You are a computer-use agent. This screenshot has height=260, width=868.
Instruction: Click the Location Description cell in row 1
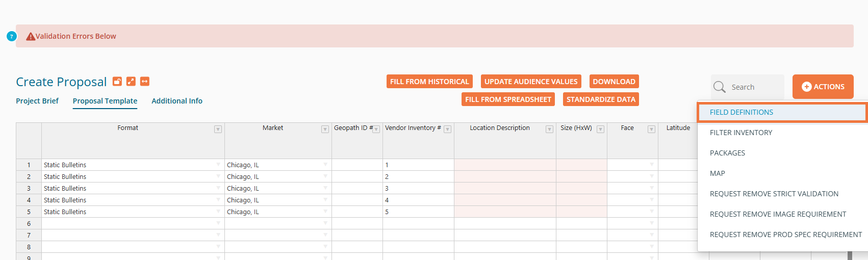pyautogui.click(x=504, y=165)
